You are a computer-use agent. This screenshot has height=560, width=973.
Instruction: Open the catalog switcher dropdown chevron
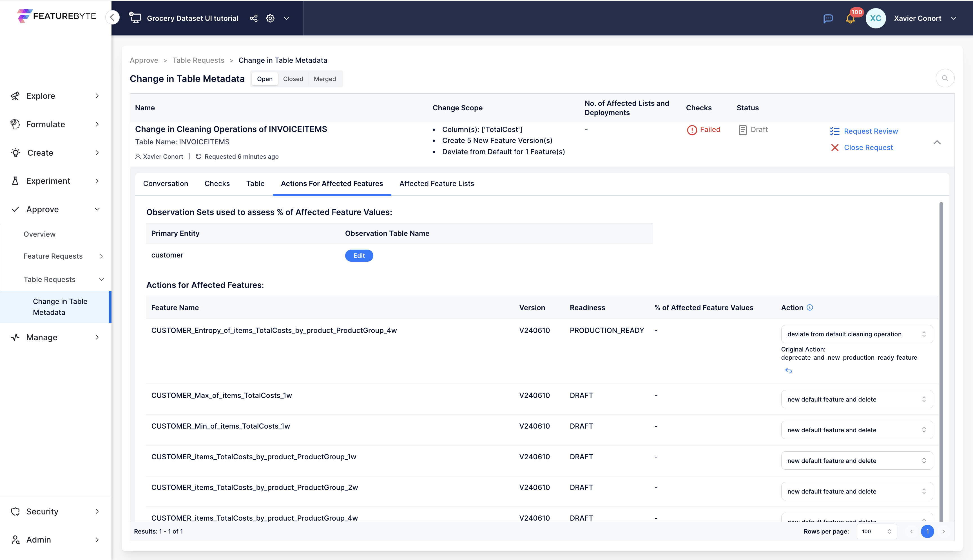pos(286,18)
